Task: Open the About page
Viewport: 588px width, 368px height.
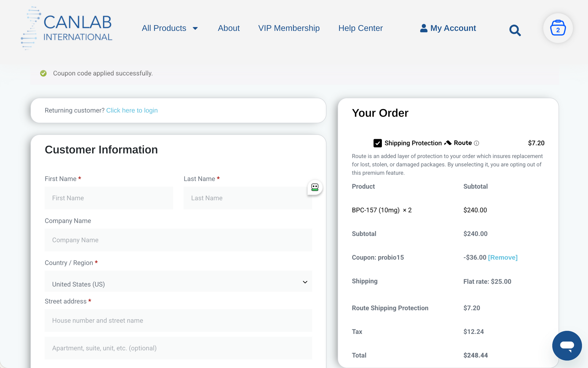Action: (x=229, y=28)
